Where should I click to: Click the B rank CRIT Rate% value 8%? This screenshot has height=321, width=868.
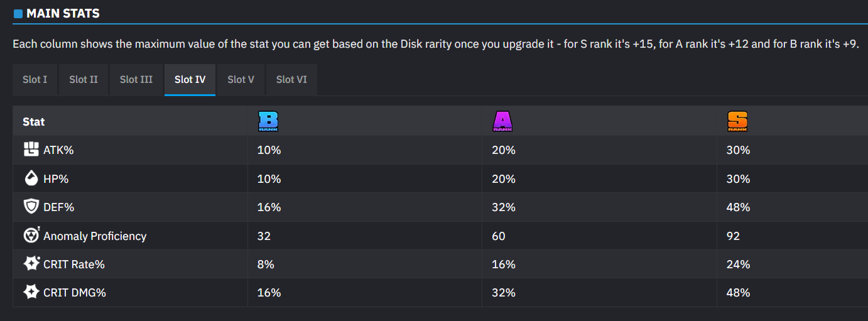coord(266,264)
